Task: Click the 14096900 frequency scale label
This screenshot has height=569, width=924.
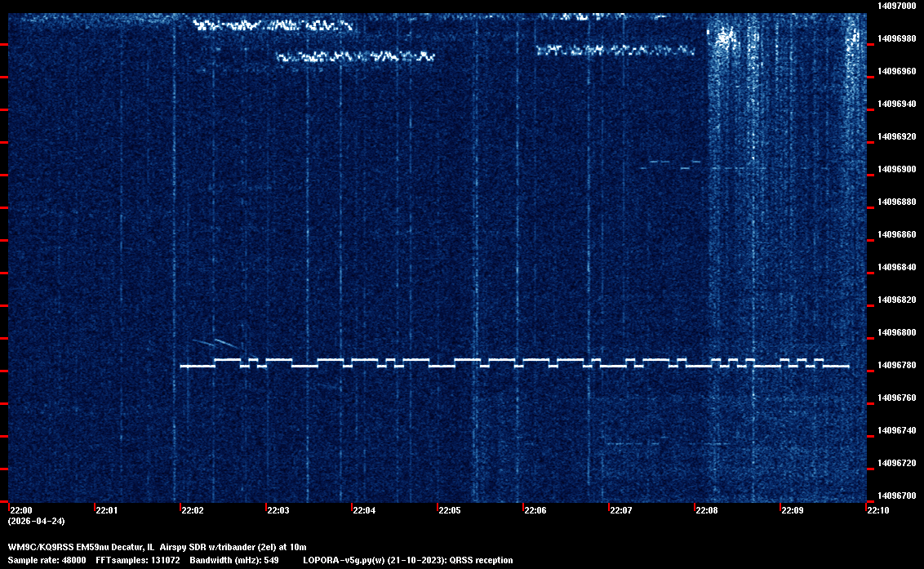Action: [895, 169]
